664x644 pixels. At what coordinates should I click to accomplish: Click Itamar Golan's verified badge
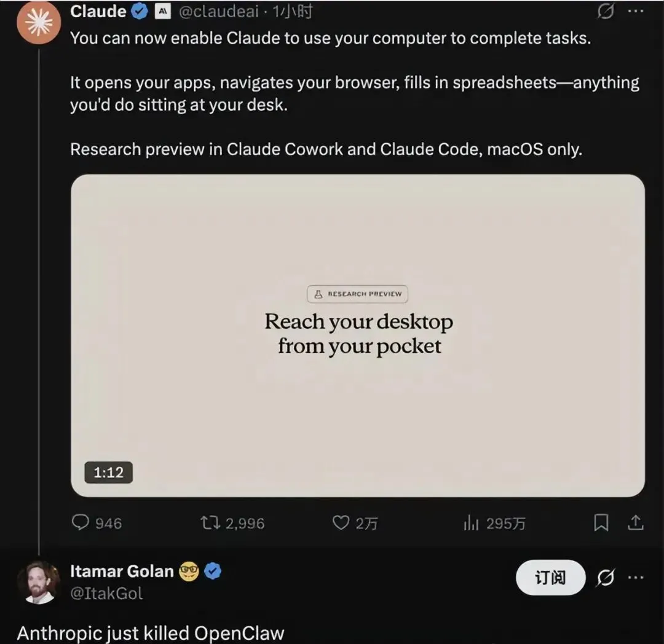point(213,571)
